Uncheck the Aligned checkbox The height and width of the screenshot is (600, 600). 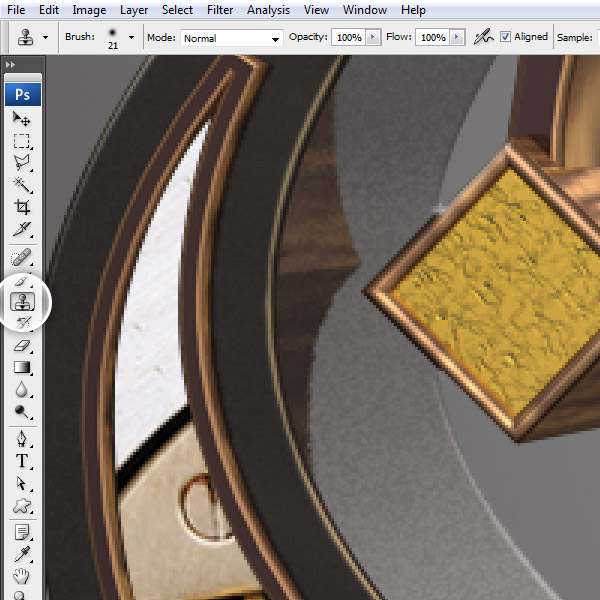pos(505,37)
